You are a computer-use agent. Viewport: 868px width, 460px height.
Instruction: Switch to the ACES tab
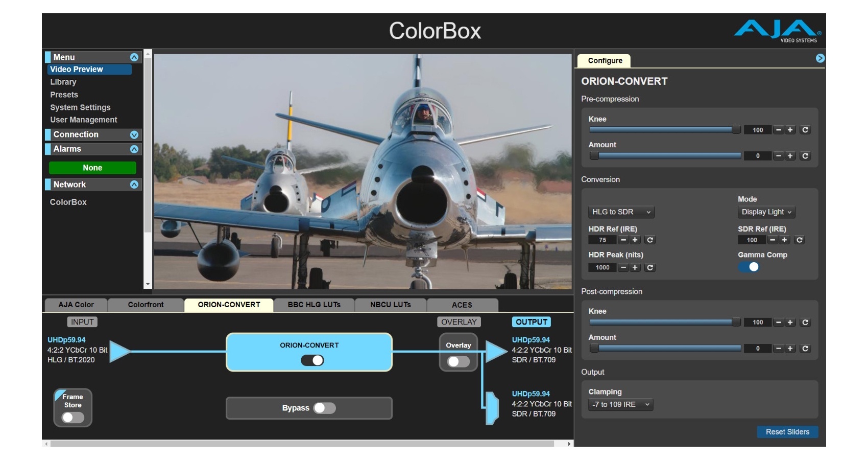point(462,305)
